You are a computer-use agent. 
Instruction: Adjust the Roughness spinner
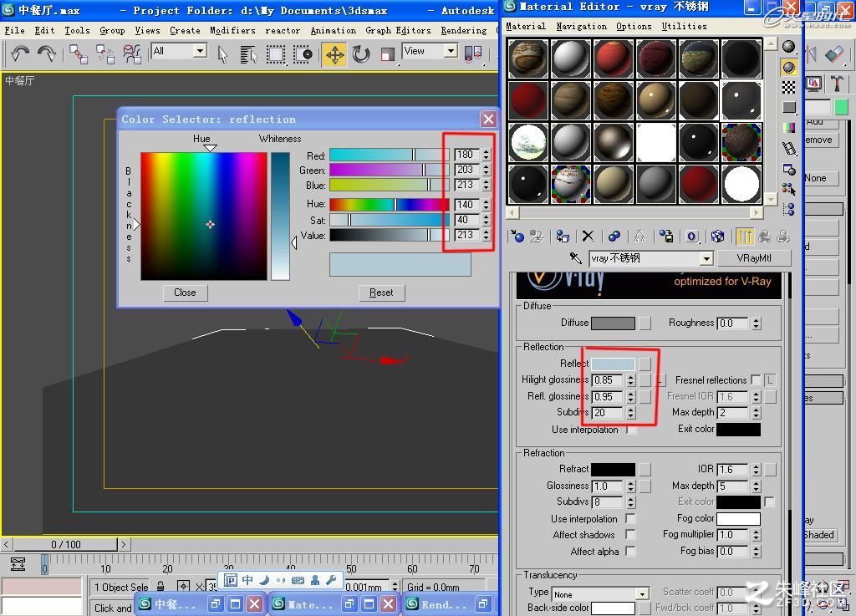(x=756, y=323)
